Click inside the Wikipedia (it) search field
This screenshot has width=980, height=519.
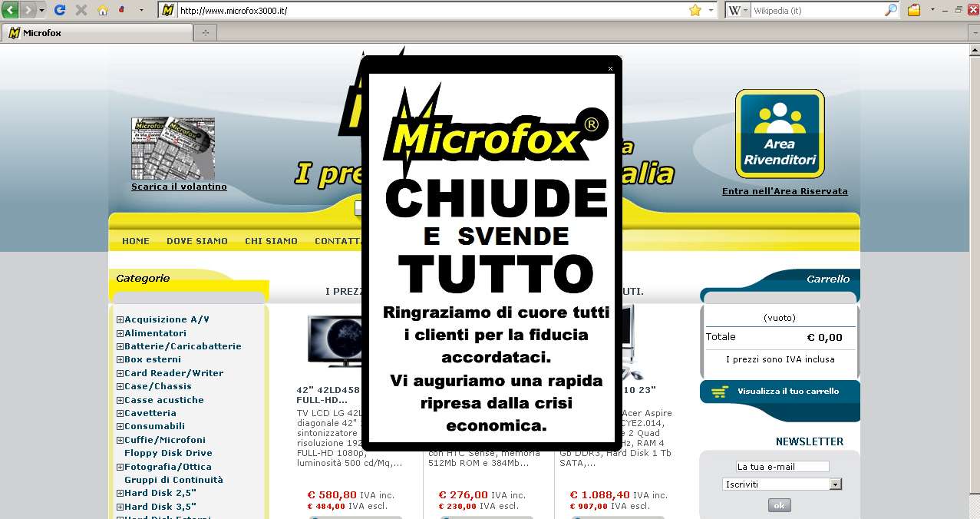pos(817,11)
